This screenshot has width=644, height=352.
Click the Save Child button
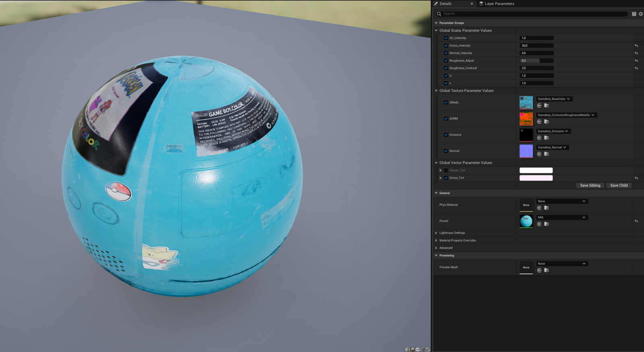619,185
